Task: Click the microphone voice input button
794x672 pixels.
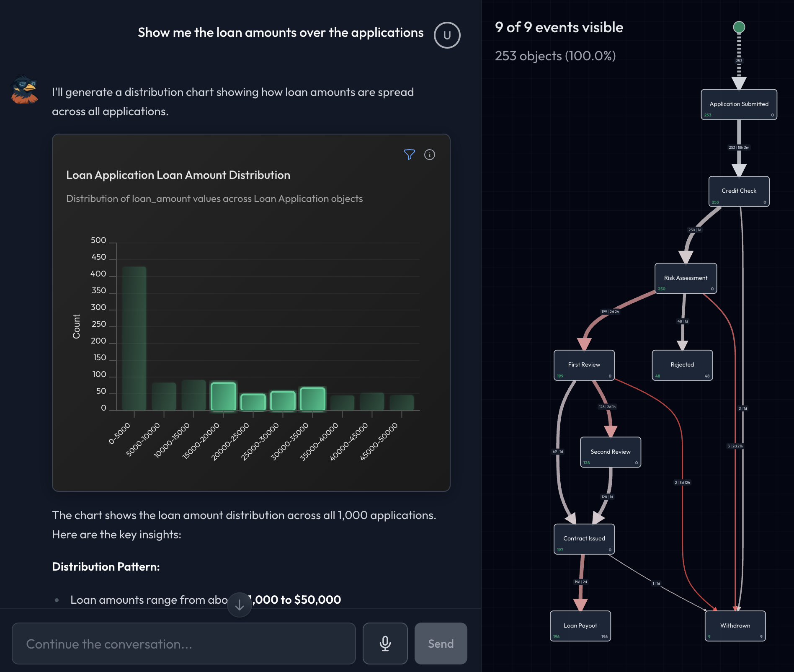Action: pos(385,643)
